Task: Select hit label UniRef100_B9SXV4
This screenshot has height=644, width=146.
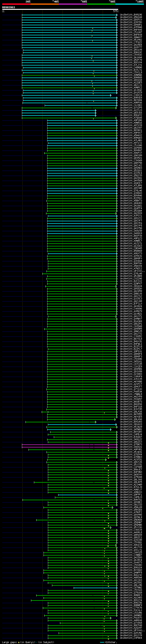Action: (x=131, y=63)
